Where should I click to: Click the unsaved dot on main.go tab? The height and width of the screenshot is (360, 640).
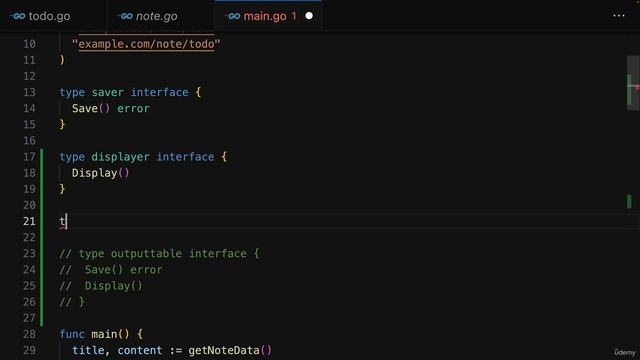[309, 16]
